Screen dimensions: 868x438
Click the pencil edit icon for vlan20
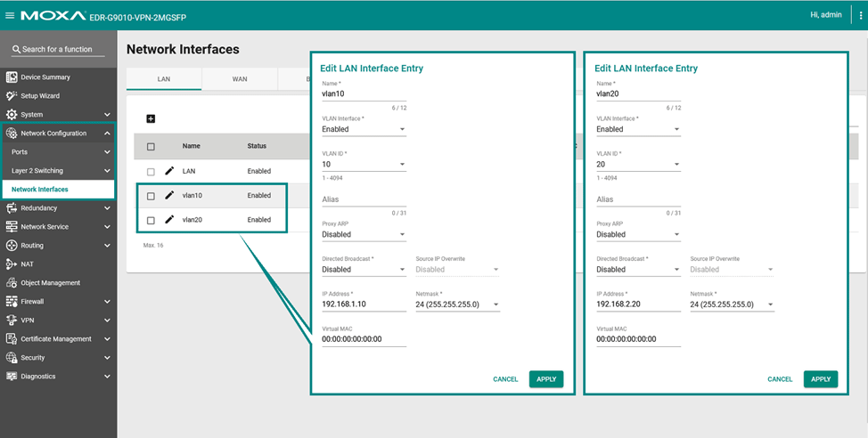pyautogui.click(x=169, y=219)
